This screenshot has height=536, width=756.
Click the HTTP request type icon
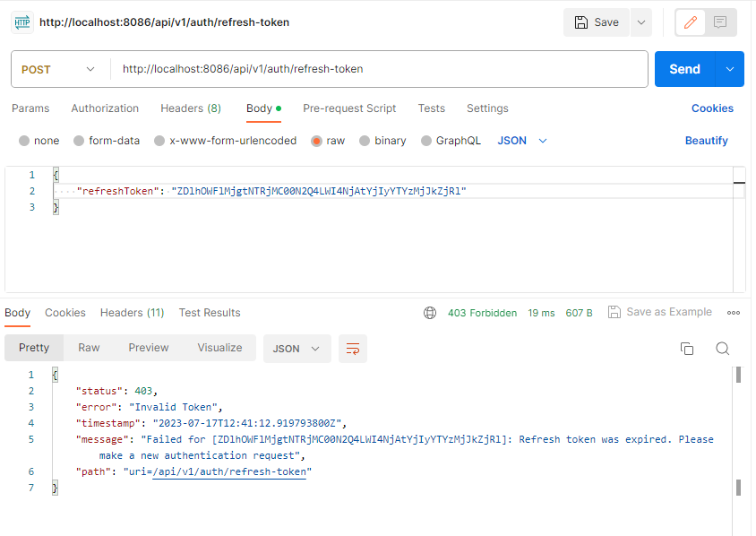[22, 22]
